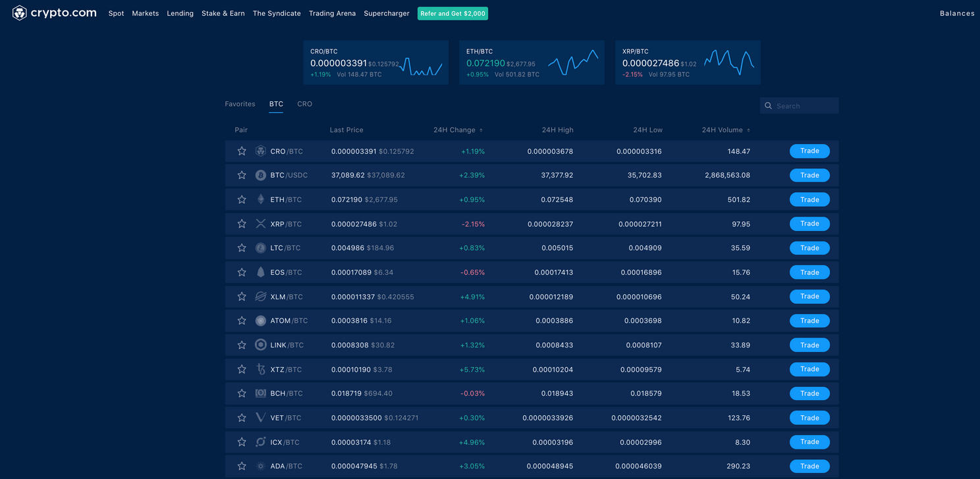Trade the ETH/BTC pair

tap(809, 199)
